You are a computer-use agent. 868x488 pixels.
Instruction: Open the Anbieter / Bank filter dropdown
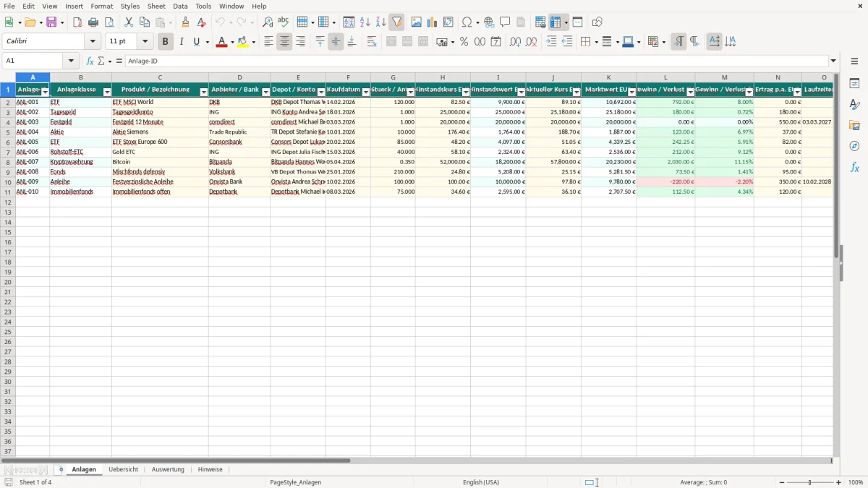coord(266,92)
